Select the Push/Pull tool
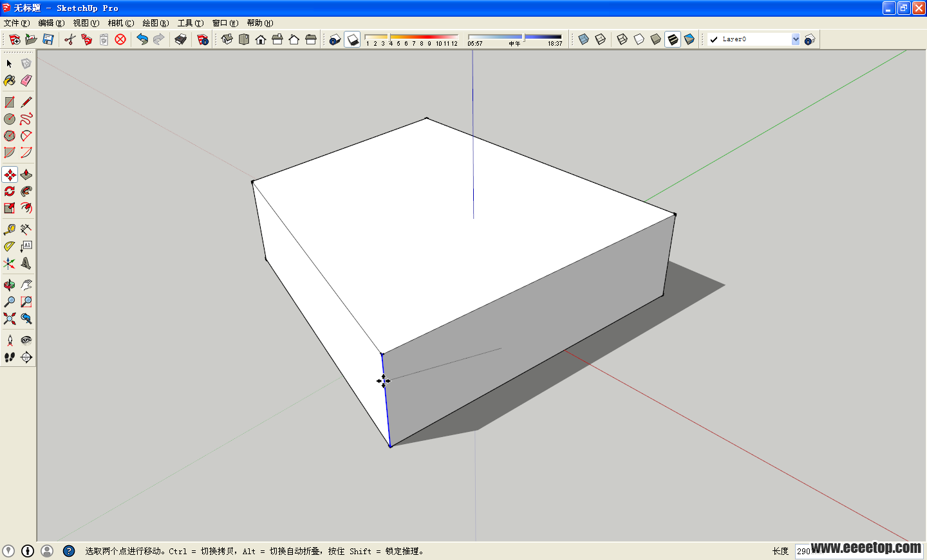Screen dimensions: 927x560 [26, 174]
